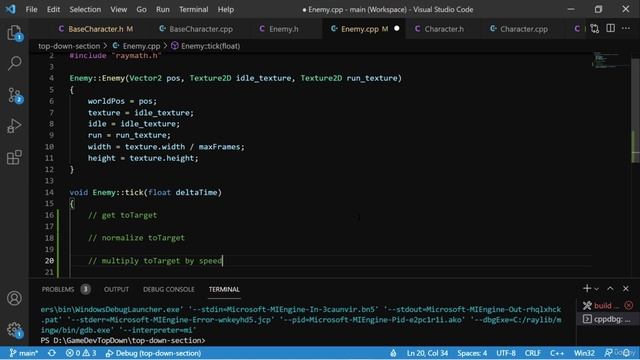The image size is (640, 360).
Task: Open the Problems panel tab
Action: click(65, 289)
